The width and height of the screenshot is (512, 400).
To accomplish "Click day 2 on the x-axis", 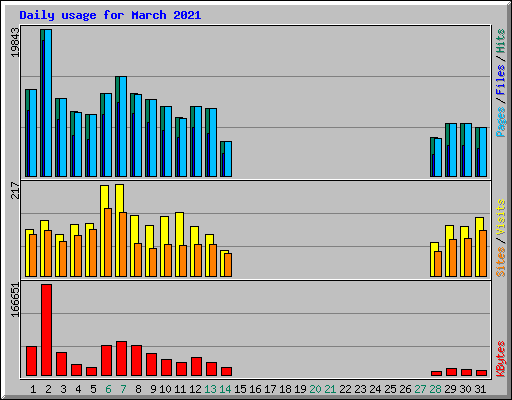I will [x=48, y=389].
